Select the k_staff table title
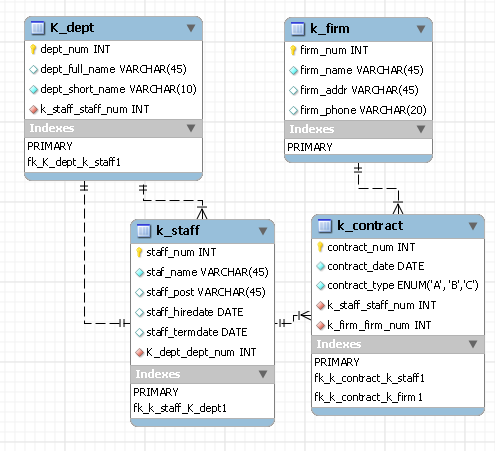Viewport: 495px width, 451px height. pos(178,231)
